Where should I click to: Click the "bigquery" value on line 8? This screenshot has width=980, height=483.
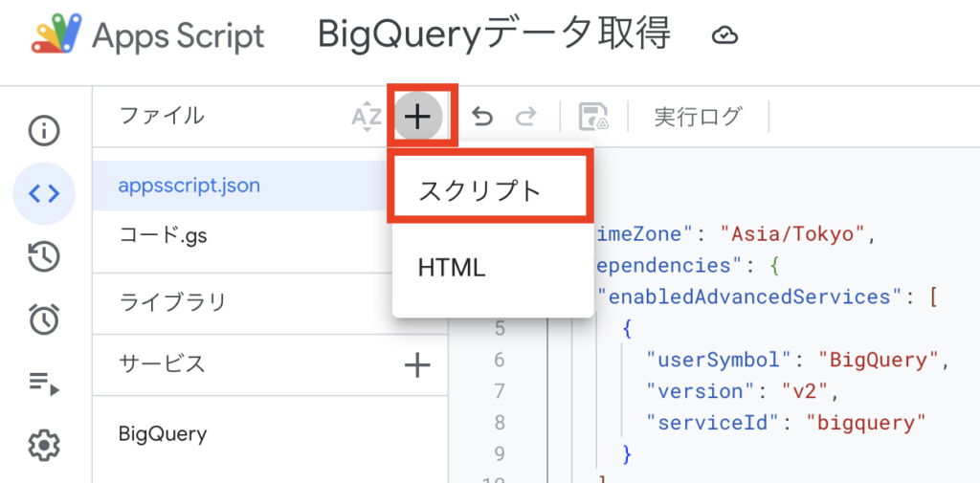click(x=865, y=423)
